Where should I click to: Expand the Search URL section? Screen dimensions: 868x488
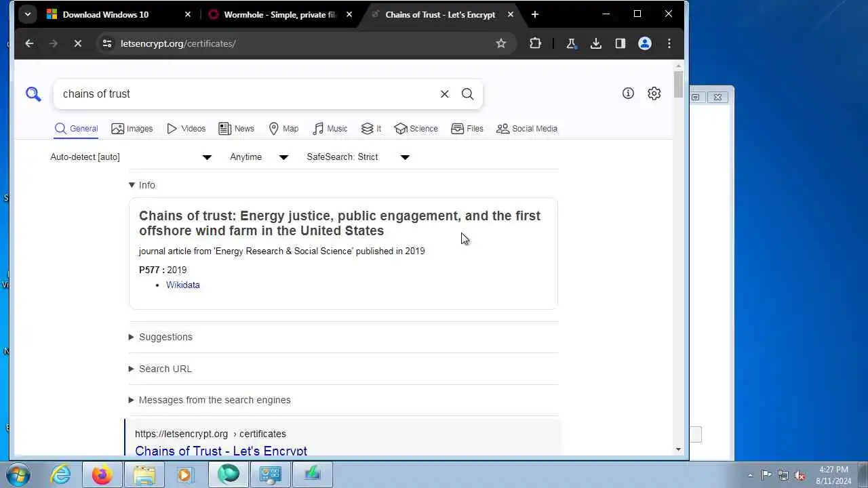click(160, 369)
